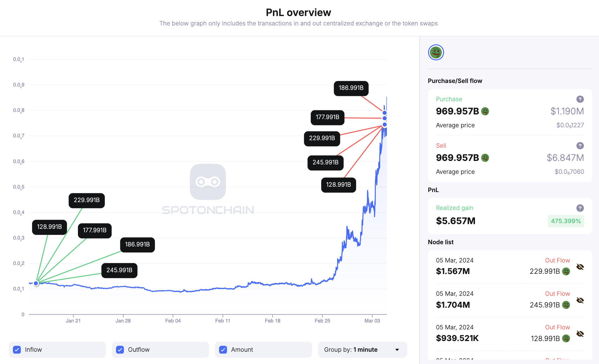Click Pepe coin icon beside Sell amount
Viewport: 599px width, 364px height.
coord(485,158)
